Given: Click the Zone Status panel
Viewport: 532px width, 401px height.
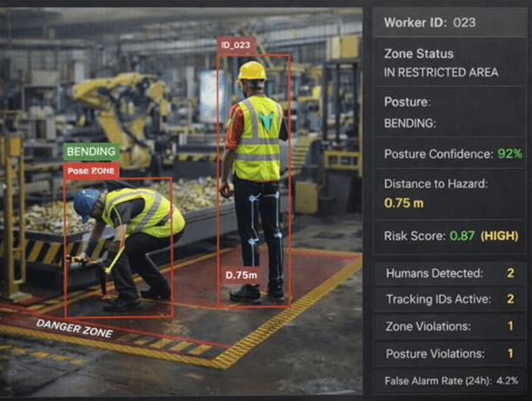Looking at the screenshot, I should (x=449, y=63).
